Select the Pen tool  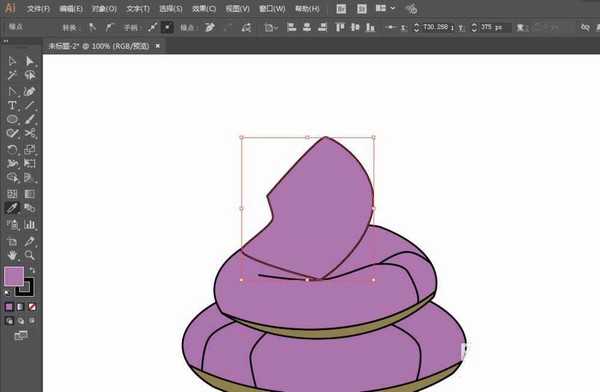12,92
